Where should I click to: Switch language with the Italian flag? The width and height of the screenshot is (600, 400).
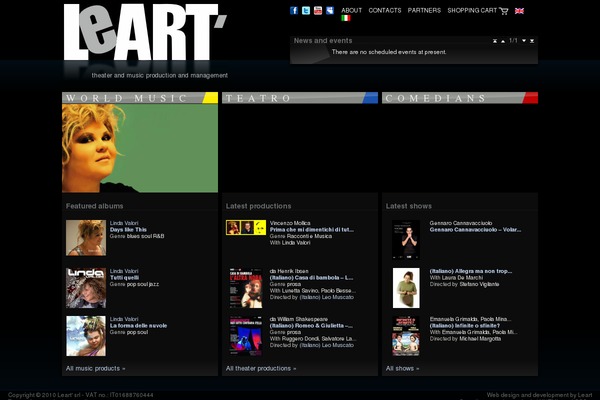(x=346, y=18)
